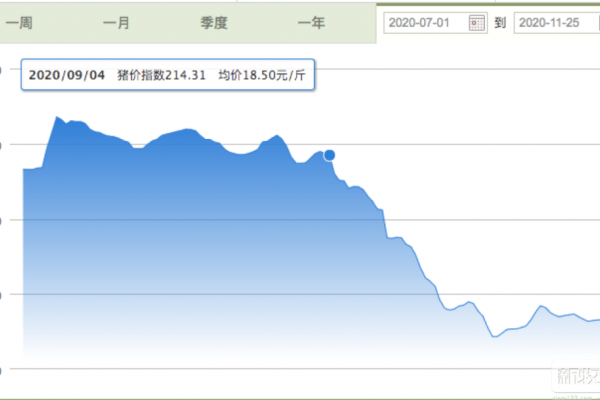
Task: Click the watermark logo in the chart corner
Action: 576,376
